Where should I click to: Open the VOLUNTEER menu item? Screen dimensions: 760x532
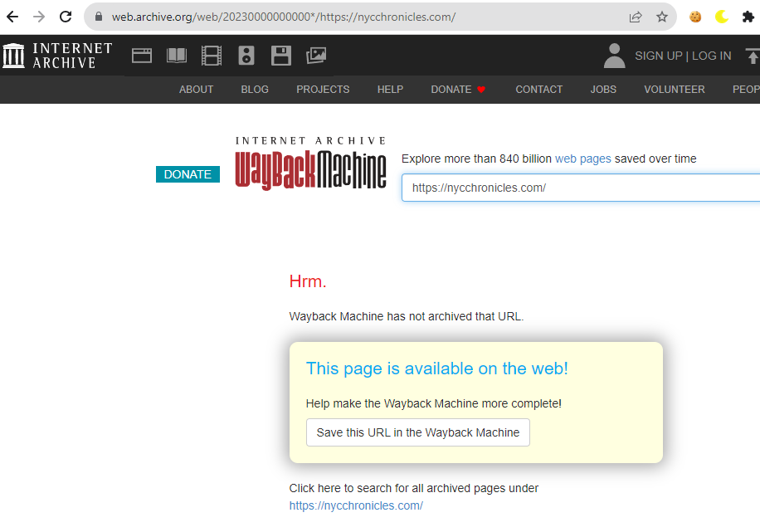(x=675, y=90)
